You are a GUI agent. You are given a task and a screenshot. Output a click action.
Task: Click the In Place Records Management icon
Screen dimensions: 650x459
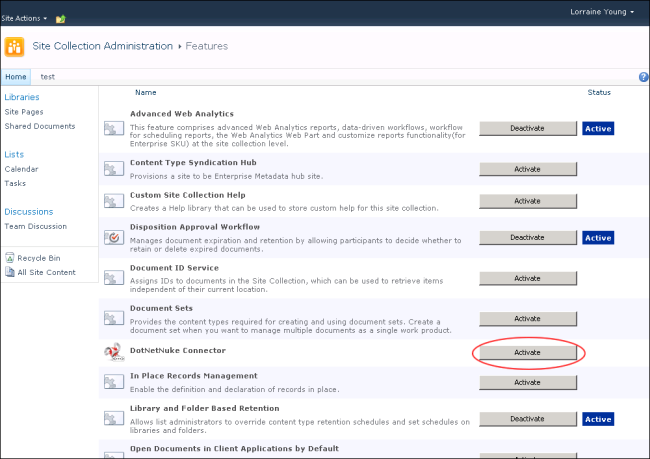(114, 382)
